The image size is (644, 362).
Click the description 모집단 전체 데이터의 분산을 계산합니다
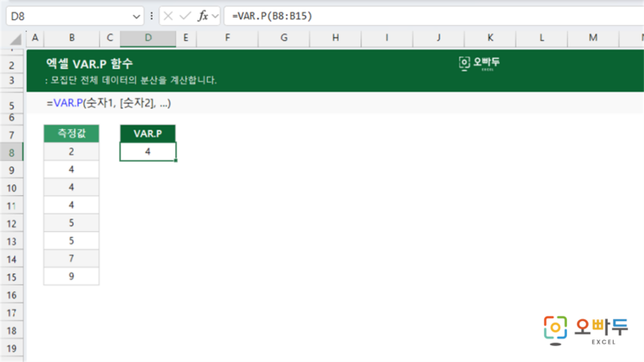pos(131,80)
